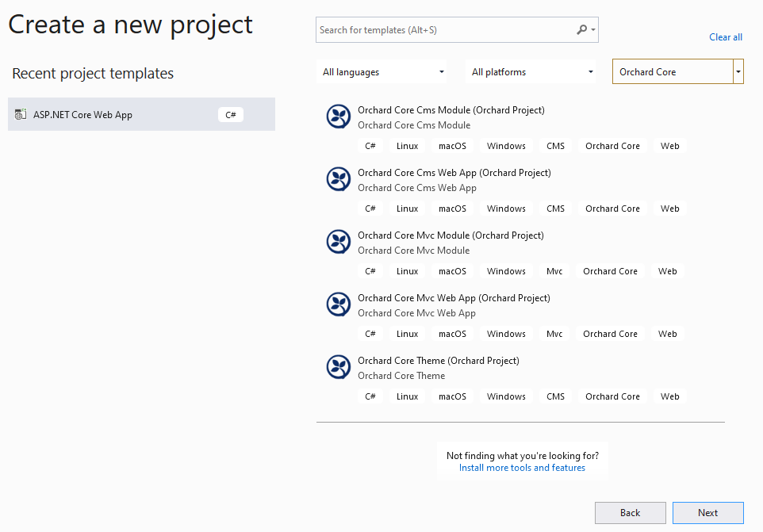Click Web tag under Orchard Core Cms Module

pyautogui.click(x=670, y=146)
